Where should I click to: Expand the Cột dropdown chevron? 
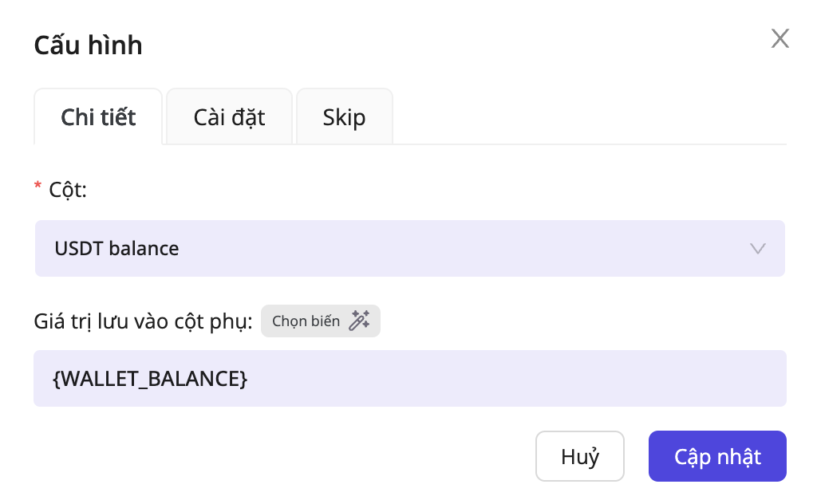pos(758,248)
